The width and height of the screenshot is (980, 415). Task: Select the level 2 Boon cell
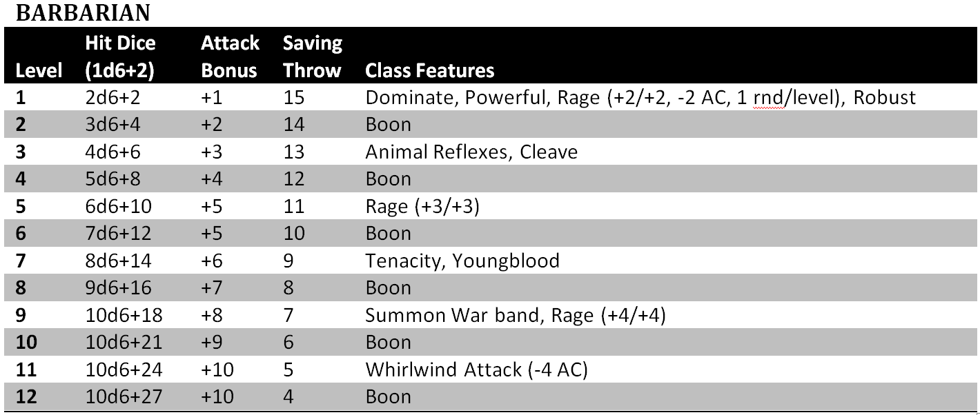[x=388, y=125]
